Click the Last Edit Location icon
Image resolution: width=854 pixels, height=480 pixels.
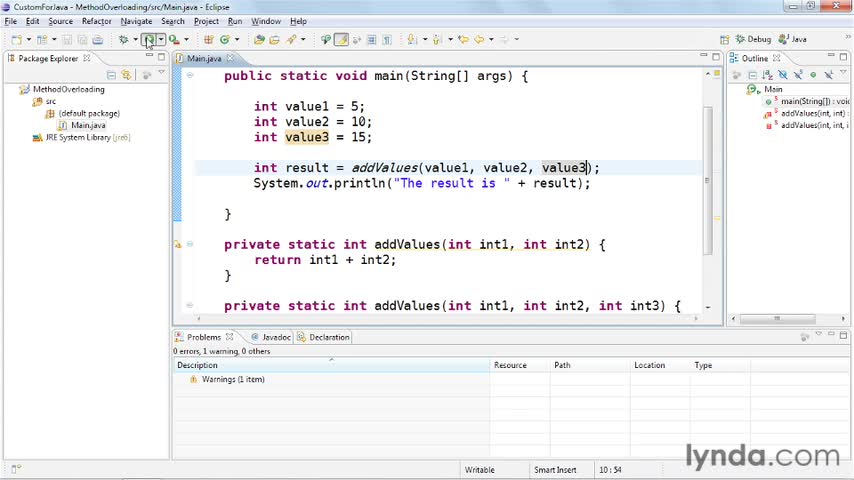[463, 39]
